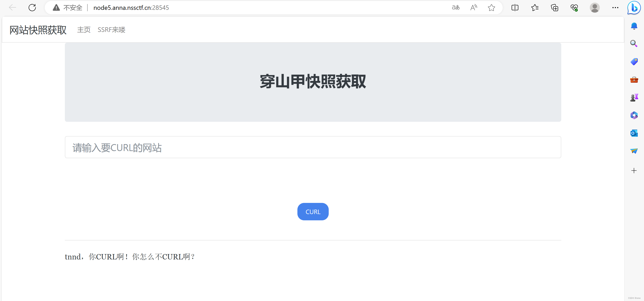Open the settings and more ellipsis menu

coord(615,8)
